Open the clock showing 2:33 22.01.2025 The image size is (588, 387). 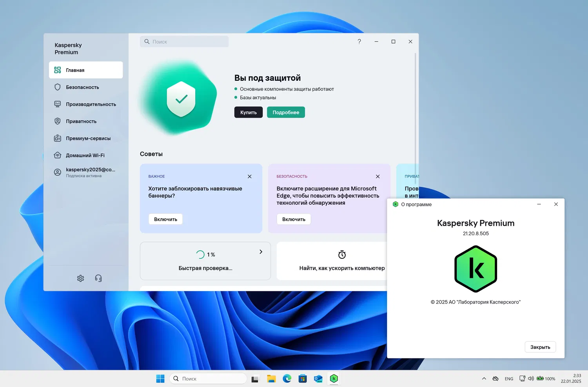pyautogui.click(x=571, y=378)
